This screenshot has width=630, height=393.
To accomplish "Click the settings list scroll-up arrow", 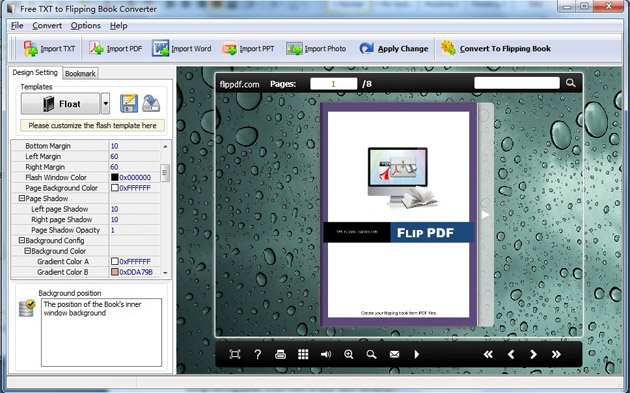I will click(165, 147).
